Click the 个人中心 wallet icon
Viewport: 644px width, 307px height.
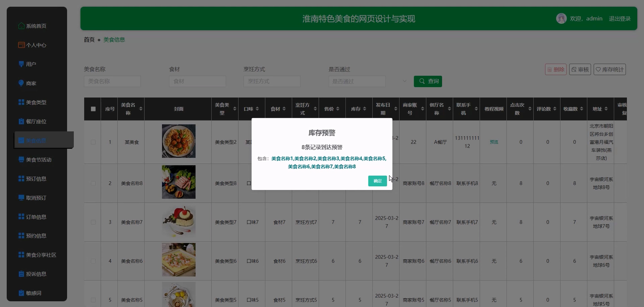21,45
